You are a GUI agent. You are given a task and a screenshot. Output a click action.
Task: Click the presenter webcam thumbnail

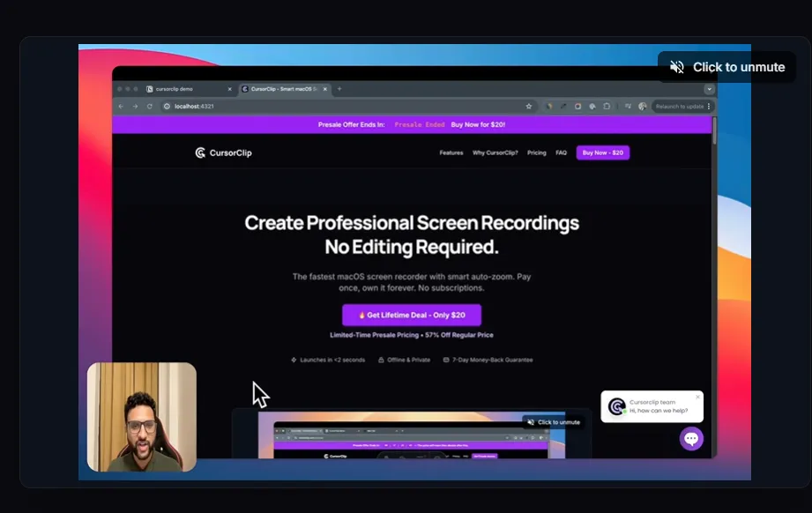[142, 417]
